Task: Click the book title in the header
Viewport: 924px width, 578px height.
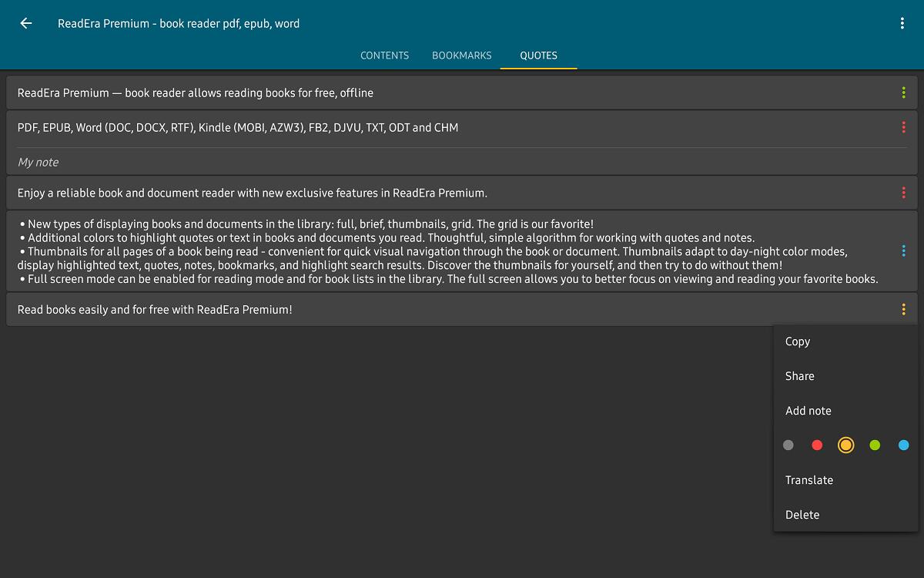Action: click(x=179, y=24)
